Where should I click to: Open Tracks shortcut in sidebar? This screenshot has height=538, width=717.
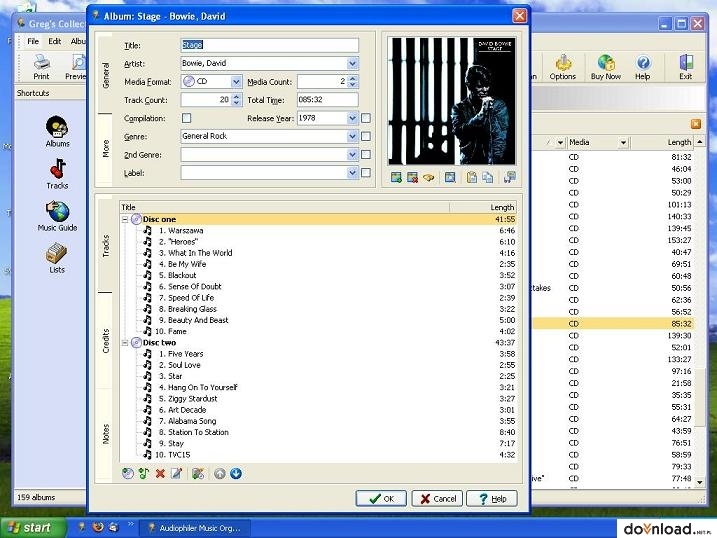[x=57, y=174]
